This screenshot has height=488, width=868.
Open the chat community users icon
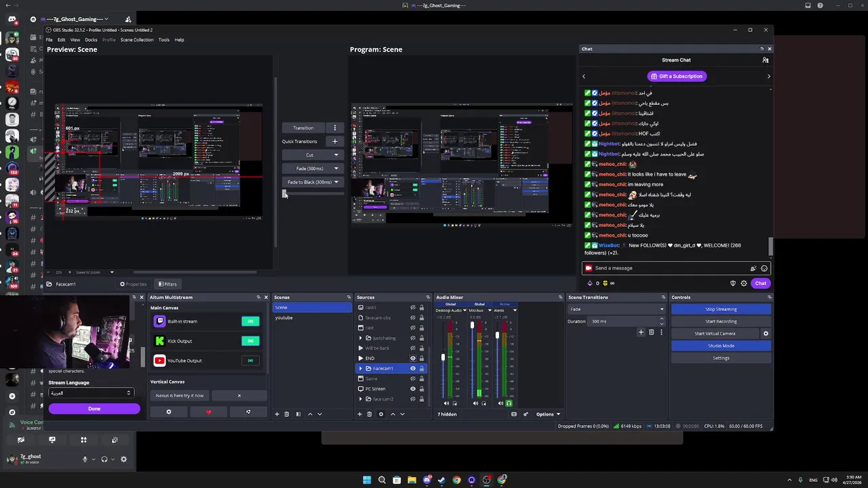click(766, 60)
